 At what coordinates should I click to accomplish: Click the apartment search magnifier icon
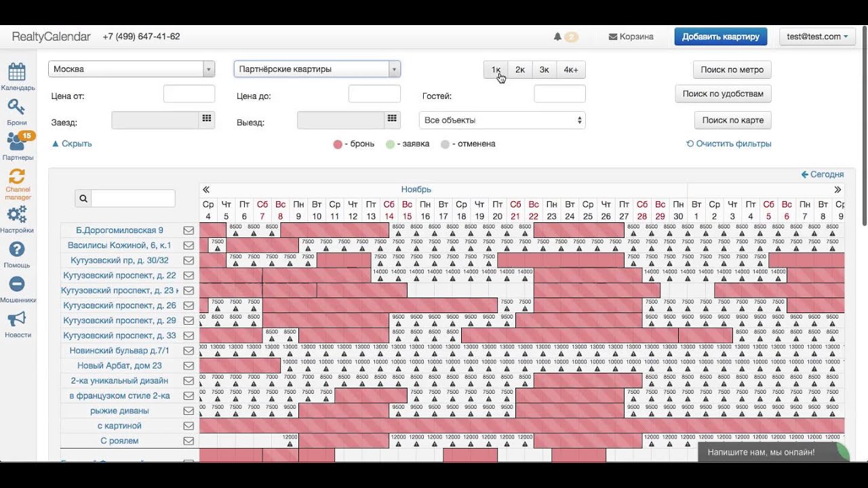tap(83, 199)
